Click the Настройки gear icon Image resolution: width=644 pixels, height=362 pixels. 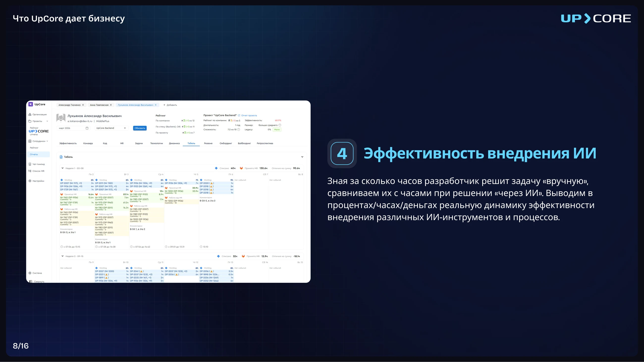[30, 181]
